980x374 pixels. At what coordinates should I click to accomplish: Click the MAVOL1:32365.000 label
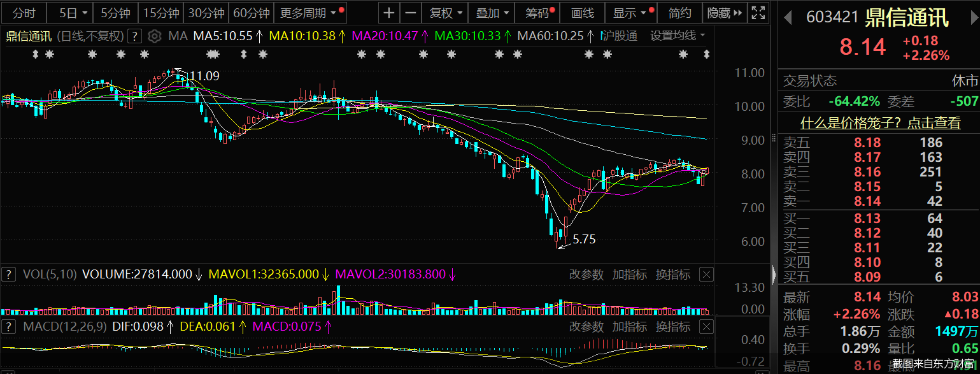[x=262, y=275]
